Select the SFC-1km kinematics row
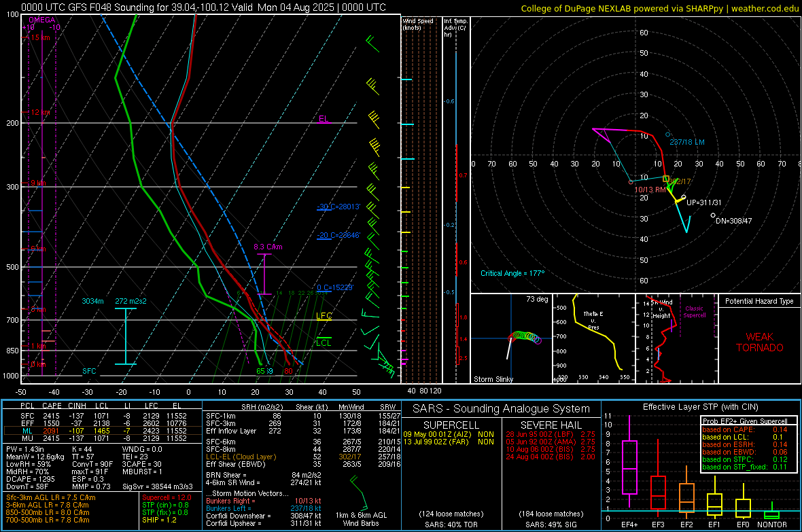The height and width of the screenshot is (532, 802). tap(303, 416)
